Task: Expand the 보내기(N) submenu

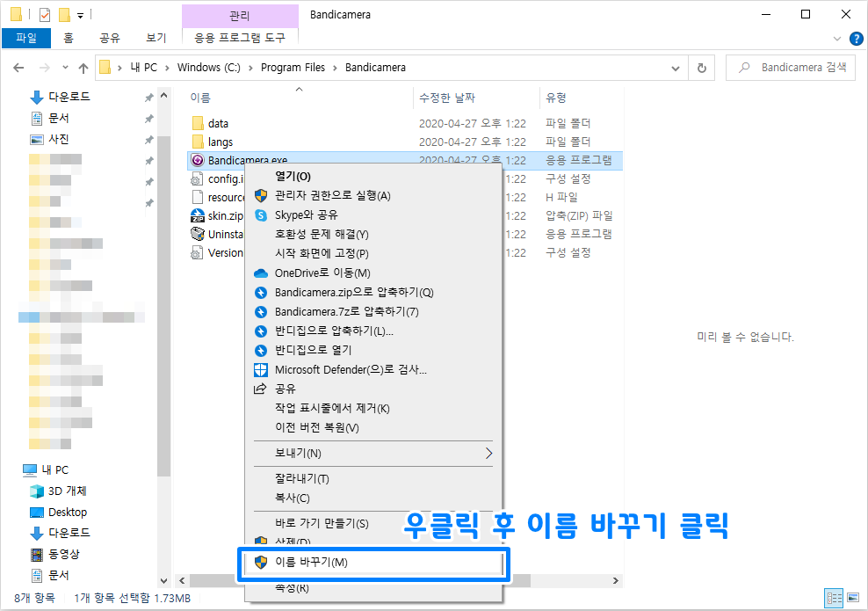Action: point(373,453)
